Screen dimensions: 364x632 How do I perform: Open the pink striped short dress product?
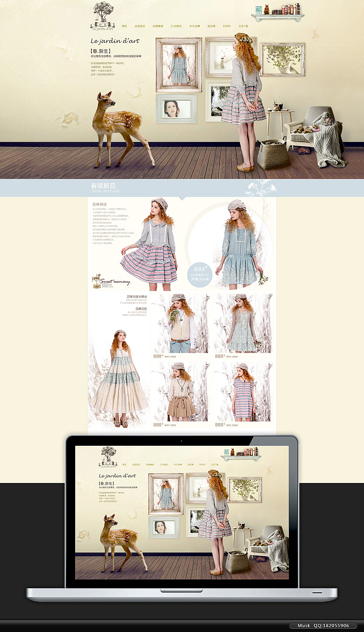pos(243,392)
